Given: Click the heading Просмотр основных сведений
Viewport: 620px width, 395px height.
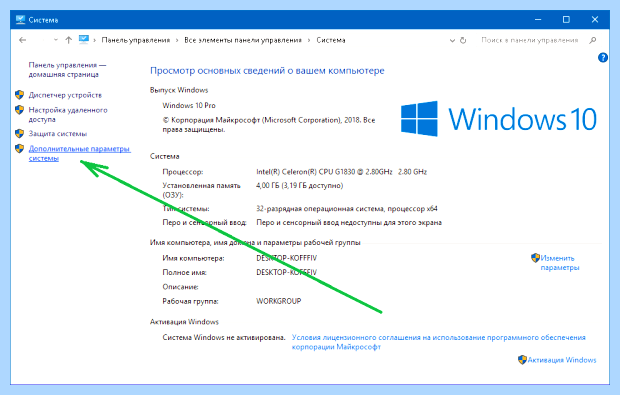Looking at the screenshot, I should 267,71.
